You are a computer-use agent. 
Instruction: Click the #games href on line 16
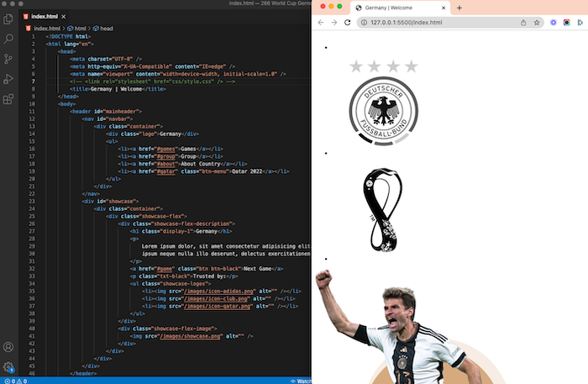pos(165,149)
